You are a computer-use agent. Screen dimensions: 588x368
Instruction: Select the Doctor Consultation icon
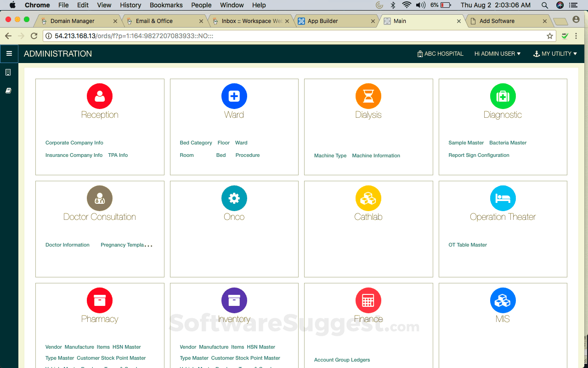pos(100,198)
